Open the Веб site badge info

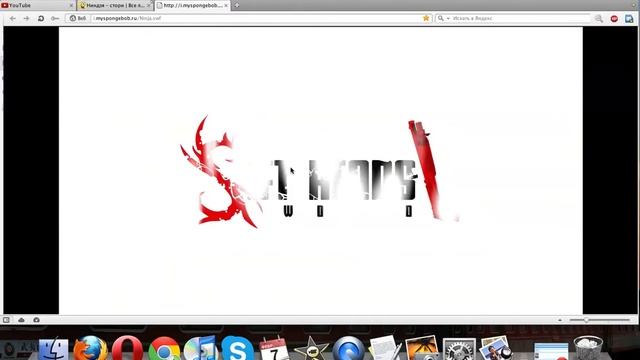[78, 18]
